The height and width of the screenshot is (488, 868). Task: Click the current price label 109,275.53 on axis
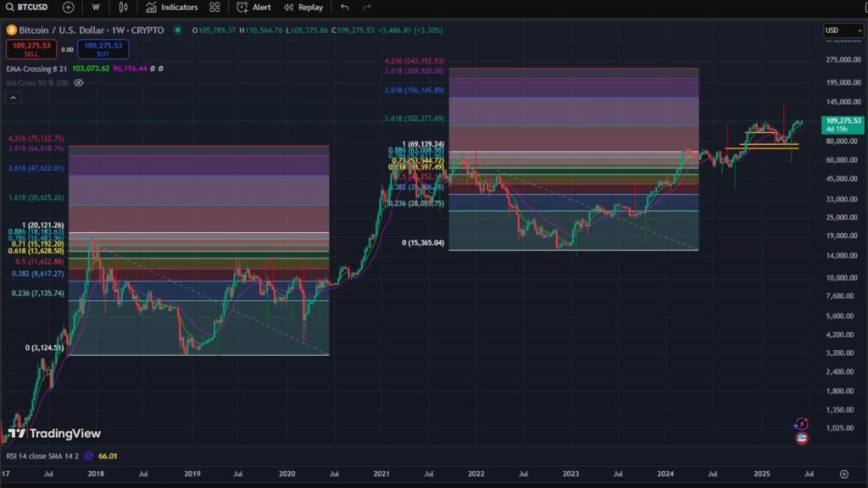coord(843,125)
